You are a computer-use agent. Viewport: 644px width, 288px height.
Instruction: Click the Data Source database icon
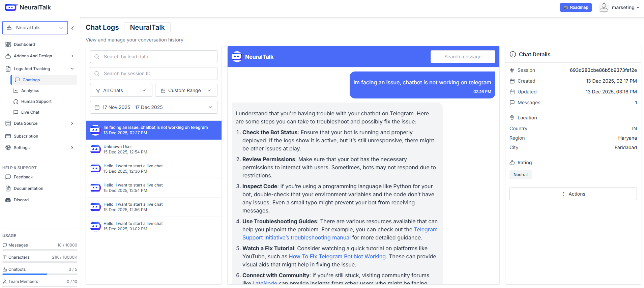[8, 123]
